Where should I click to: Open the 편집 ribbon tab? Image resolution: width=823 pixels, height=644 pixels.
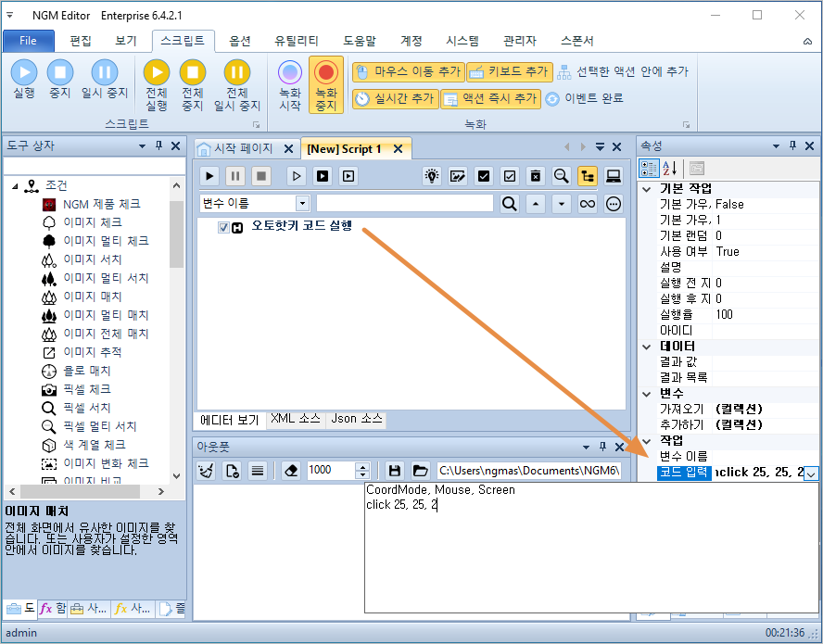click(81, 41)
